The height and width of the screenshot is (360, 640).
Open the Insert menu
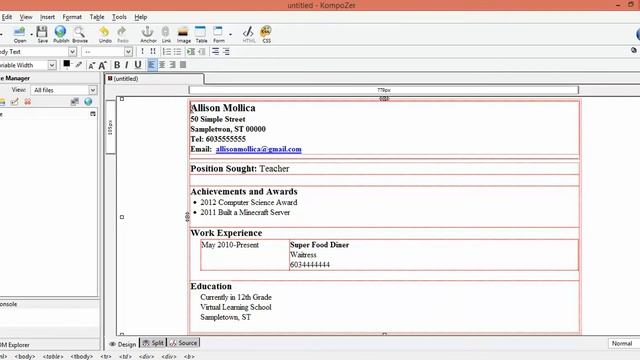47,17
